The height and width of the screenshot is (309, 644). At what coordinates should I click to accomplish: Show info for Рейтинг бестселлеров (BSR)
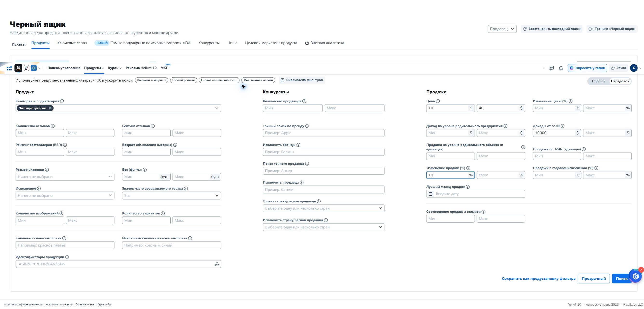(65, 145)
